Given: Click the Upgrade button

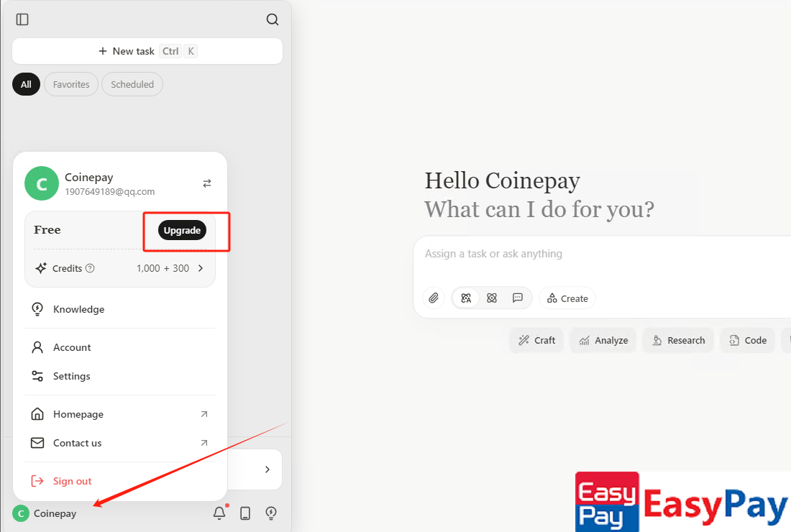Looking at the screenshot, I should click(x=182, y=230).
